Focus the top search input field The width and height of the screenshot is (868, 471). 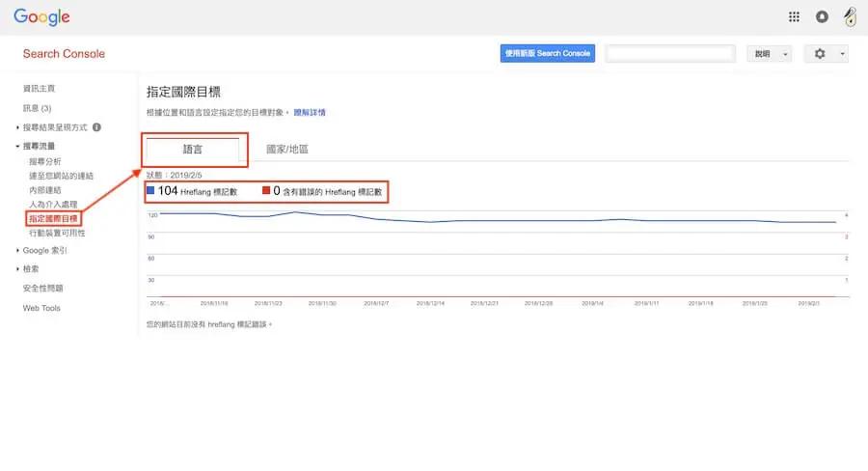point(670,54)
